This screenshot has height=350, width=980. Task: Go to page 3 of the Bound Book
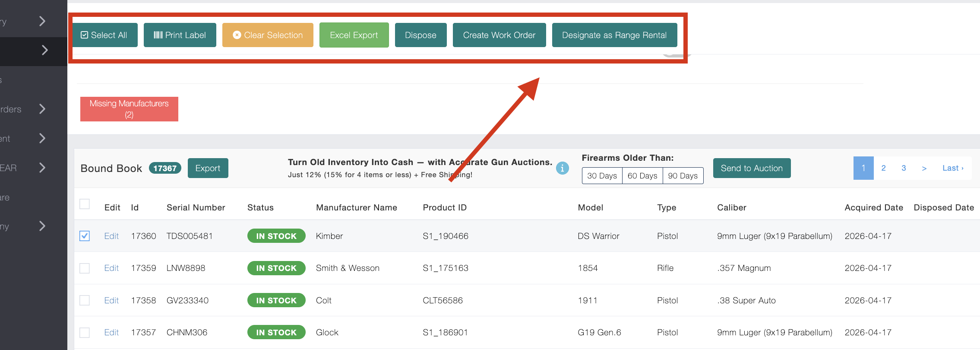click(904, 168)
